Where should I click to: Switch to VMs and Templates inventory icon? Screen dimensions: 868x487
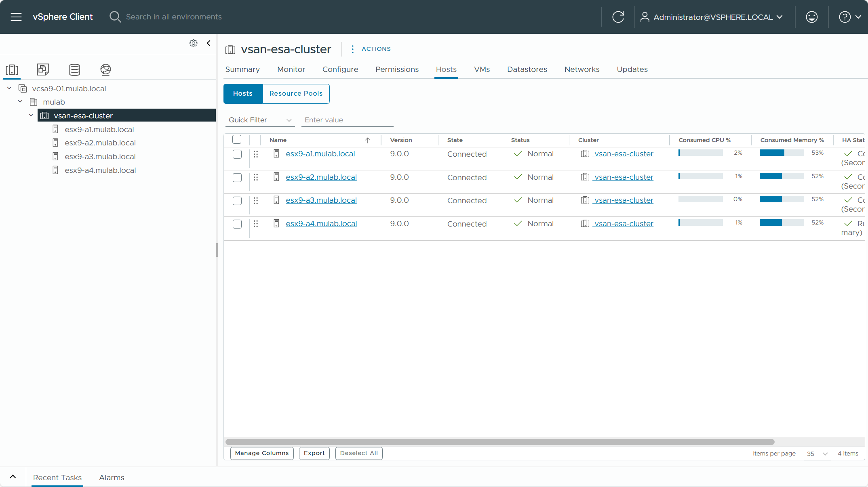43,70
